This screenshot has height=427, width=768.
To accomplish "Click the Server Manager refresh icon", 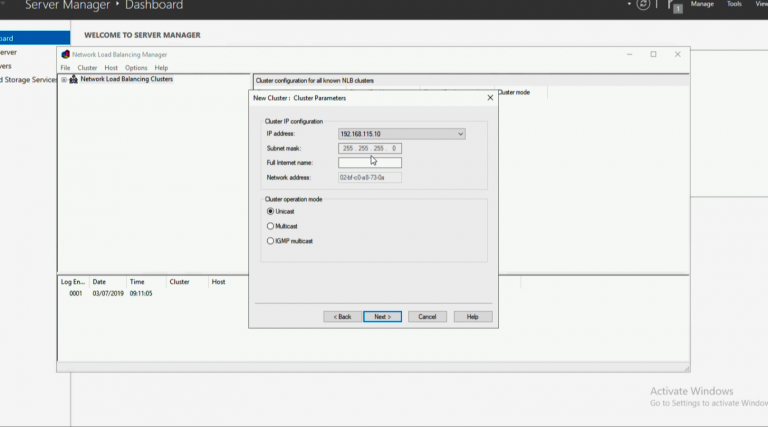I will (x=643, y=4).
